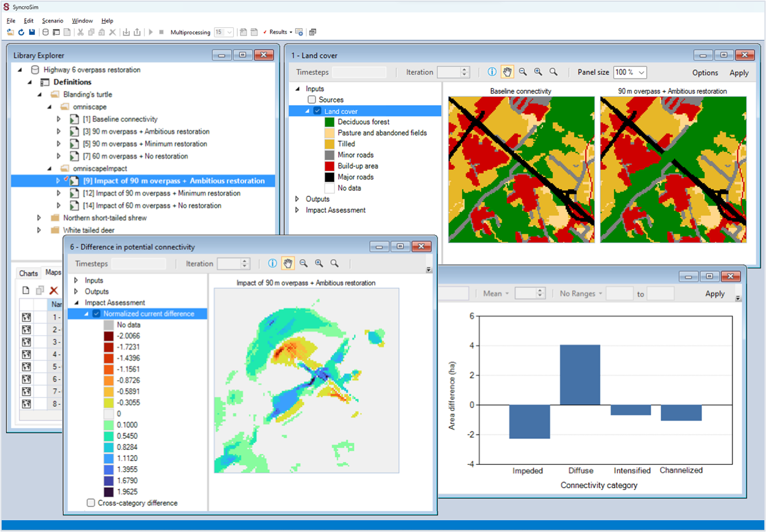Open the Scenario menu

[53, 21]
